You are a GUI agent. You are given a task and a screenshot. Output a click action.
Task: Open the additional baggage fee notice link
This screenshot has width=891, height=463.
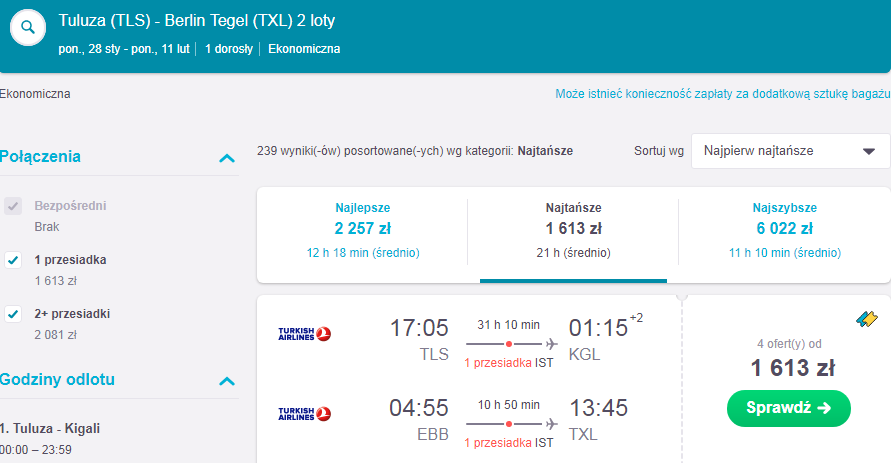point(723,94)
